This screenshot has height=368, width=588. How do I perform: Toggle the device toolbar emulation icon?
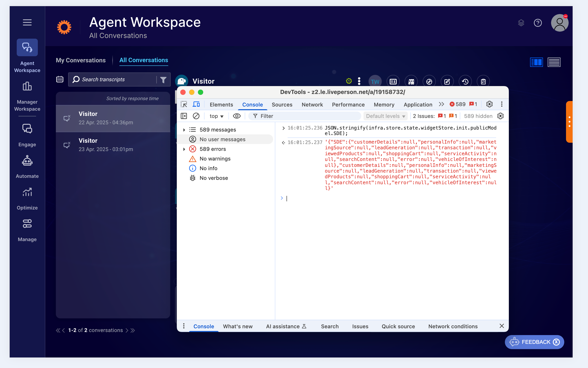coord(196,105)
